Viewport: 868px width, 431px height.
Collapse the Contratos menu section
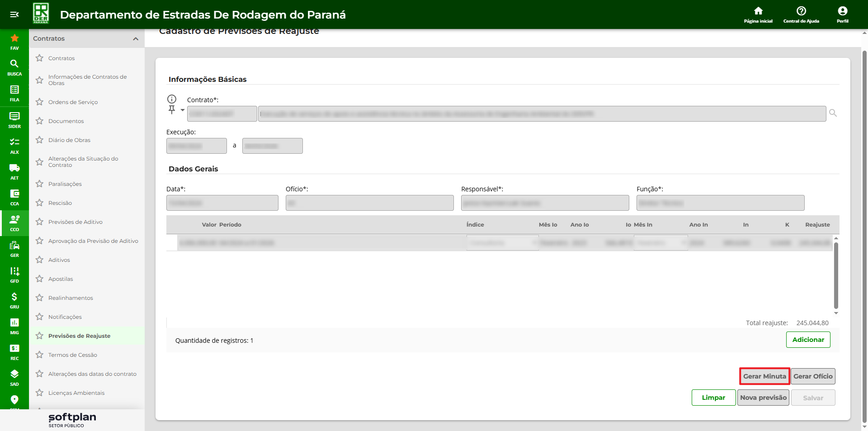pyautogui.click(x=135, y=39)
